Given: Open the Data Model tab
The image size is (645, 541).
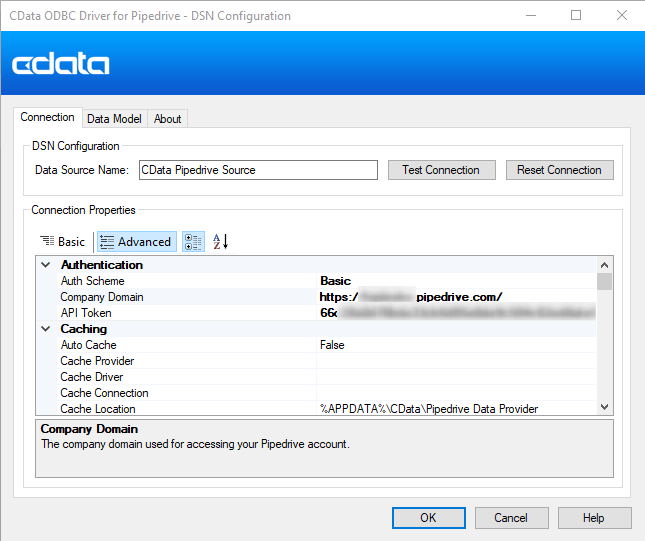Looking at the screenshot, I should tap(114, 119).
